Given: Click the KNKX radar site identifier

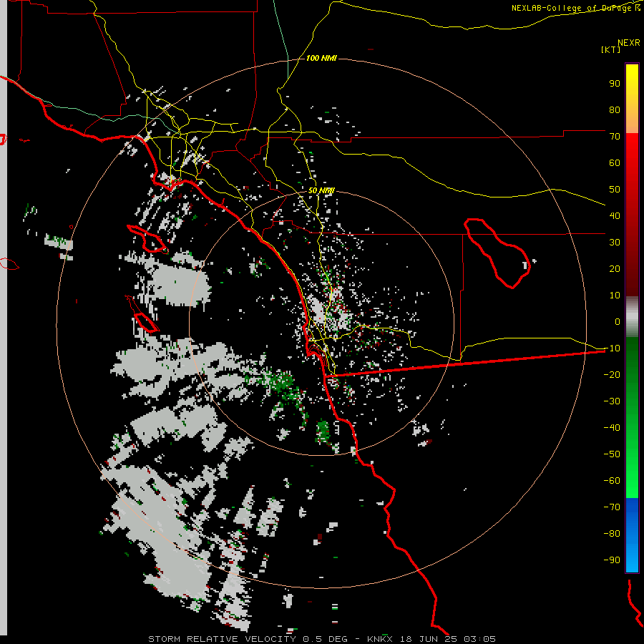Looking at the screenshot, I should pos(380,639).
